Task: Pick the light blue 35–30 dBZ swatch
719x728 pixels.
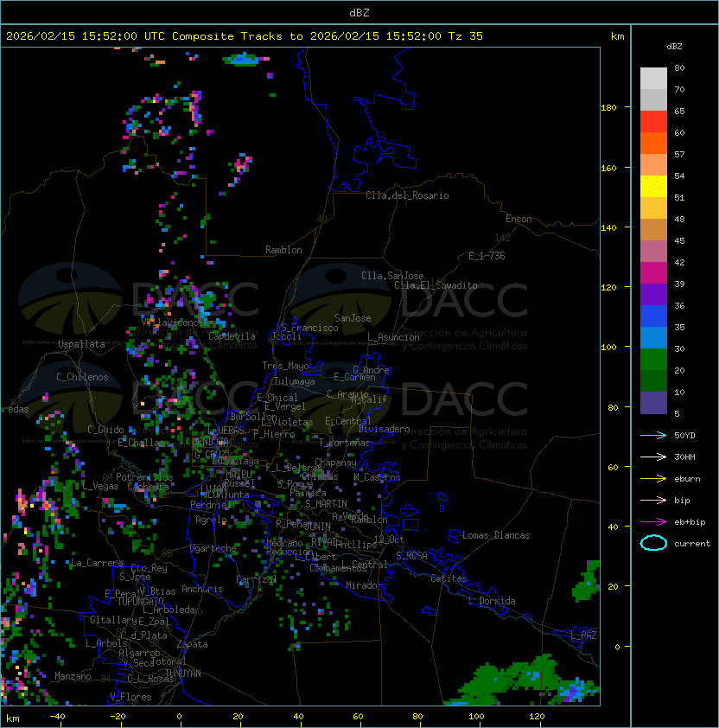Action: (x=653, y=338)
